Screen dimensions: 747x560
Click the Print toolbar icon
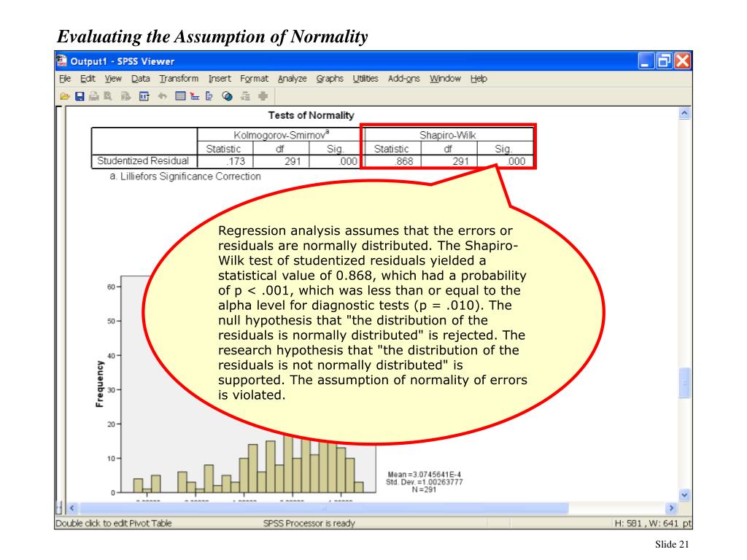click(x=94, y=97)
